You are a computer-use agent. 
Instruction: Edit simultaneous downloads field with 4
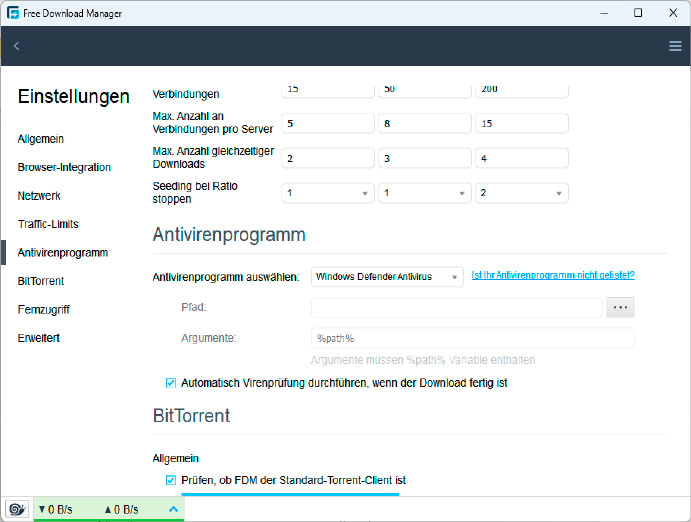[x=522, y=158]
